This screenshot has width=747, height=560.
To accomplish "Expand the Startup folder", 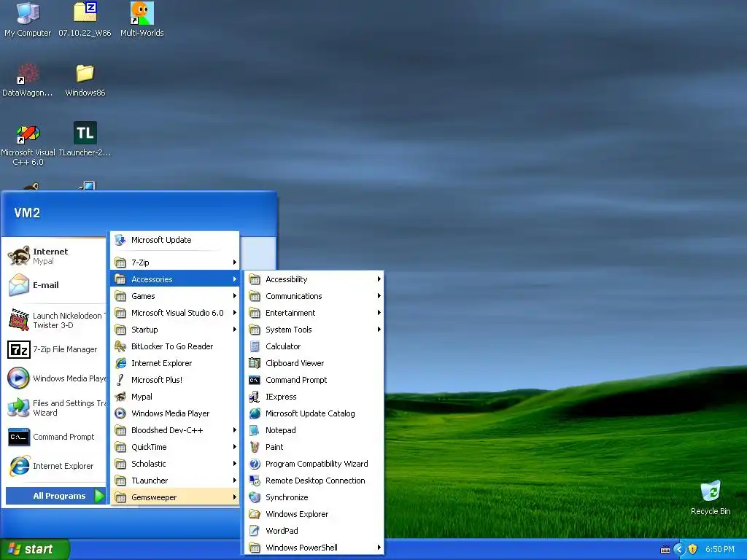I will tap(175, 330).
